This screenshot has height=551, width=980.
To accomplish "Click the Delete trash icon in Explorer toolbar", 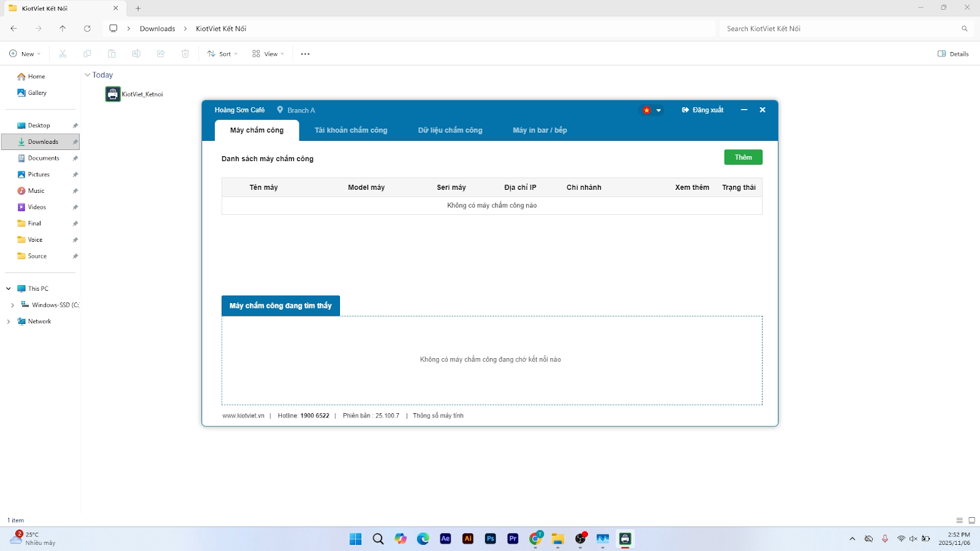I will [x=185, y=54].
